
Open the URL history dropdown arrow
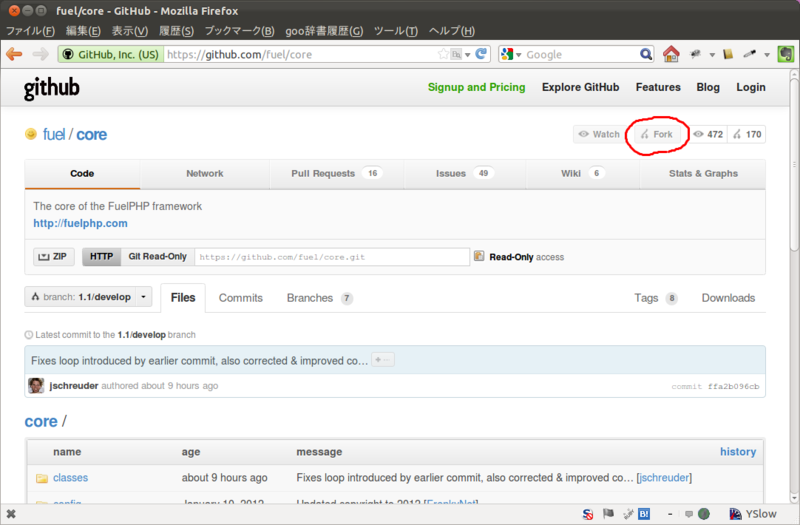(x=467, y=55)
